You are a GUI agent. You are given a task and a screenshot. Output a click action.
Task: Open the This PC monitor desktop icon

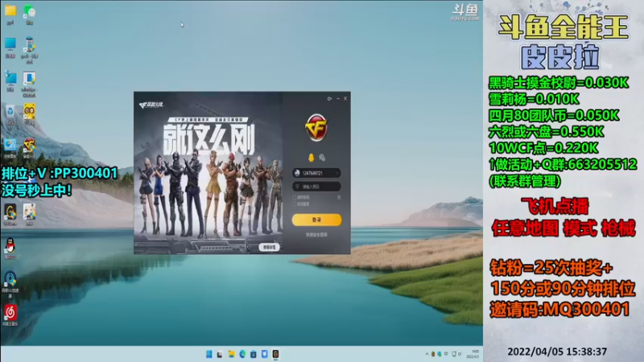pos(10,44)
